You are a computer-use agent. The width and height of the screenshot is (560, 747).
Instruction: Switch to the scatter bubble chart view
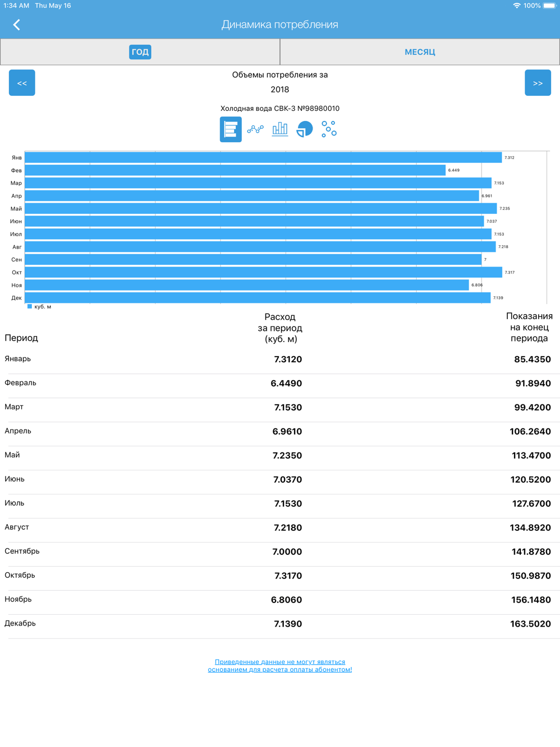click(x=329, y=129)
